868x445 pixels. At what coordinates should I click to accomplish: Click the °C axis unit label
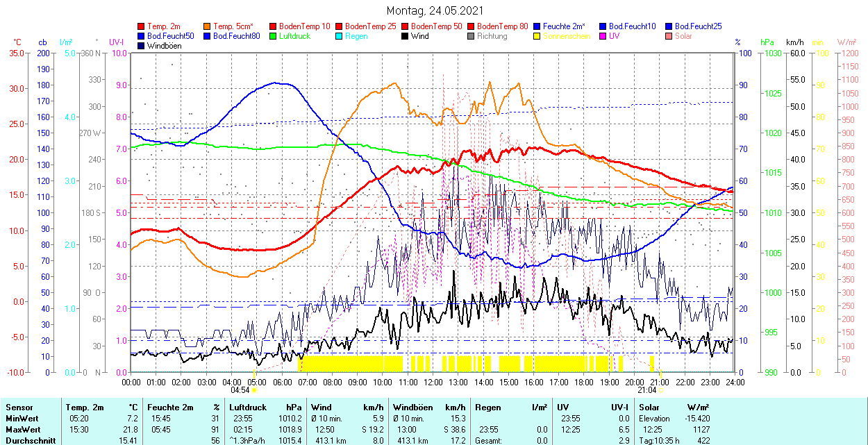(x=17, y=43)
